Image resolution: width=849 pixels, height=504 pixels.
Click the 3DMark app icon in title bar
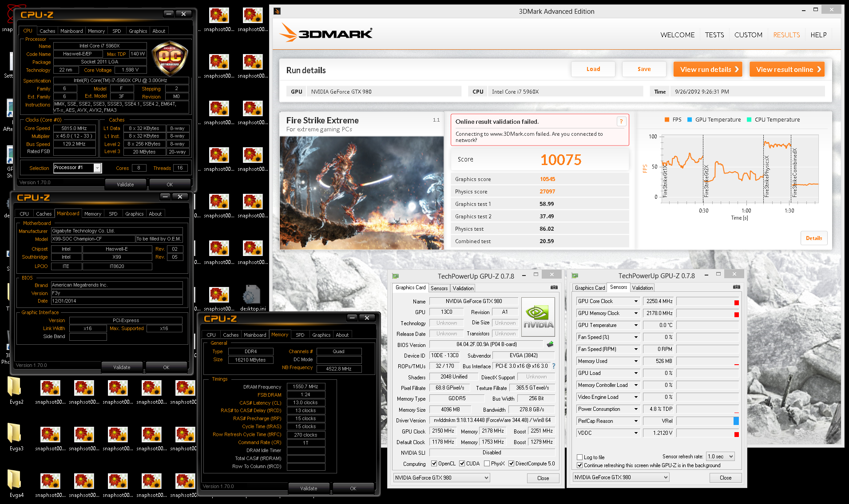point(277,11)
